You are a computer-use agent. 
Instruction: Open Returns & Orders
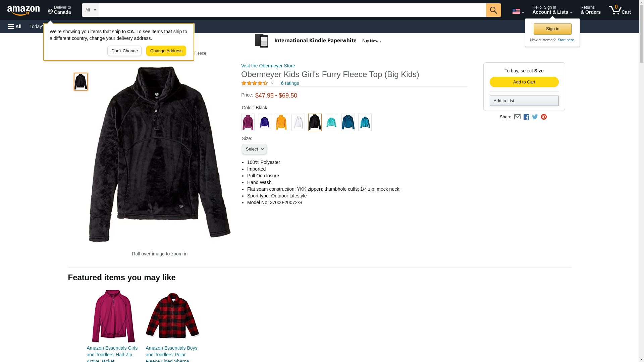pos(590,10)
